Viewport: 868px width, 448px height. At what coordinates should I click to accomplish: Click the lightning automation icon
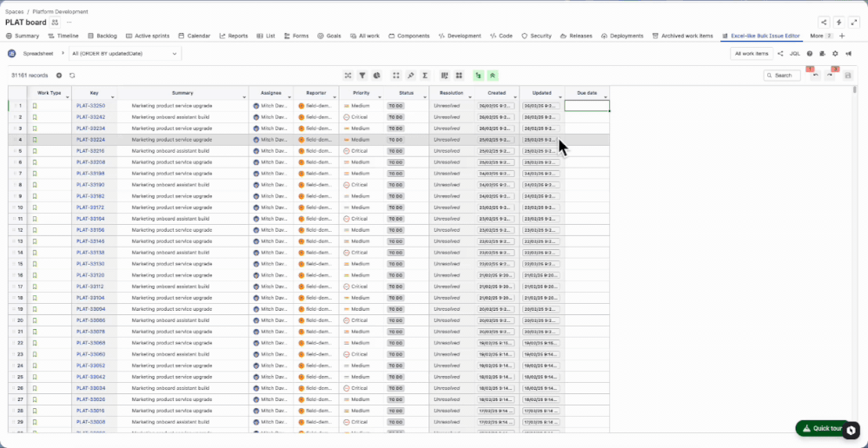click(839, 22)
